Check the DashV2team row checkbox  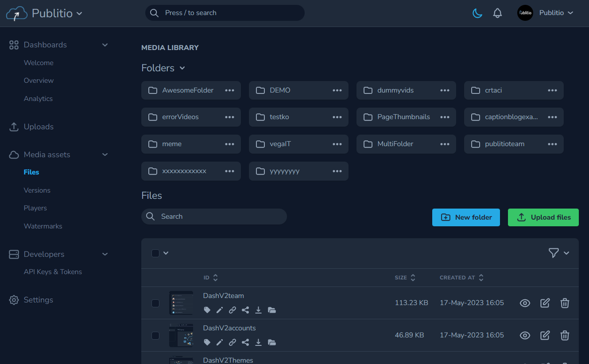pyautogui.click(x=155, y=303)
